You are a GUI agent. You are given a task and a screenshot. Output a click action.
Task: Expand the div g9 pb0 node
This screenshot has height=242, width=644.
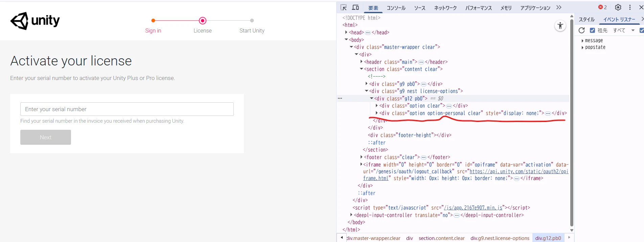point(366,84)
